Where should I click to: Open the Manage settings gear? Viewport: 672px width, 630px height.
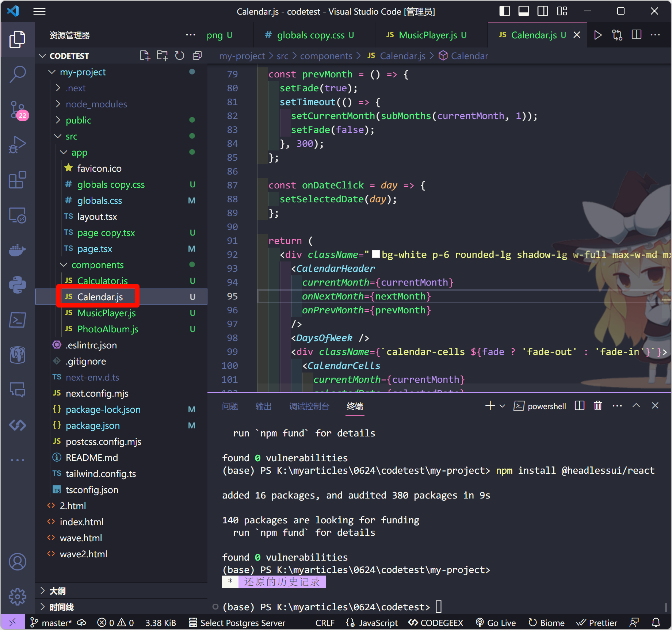(17, 597)
